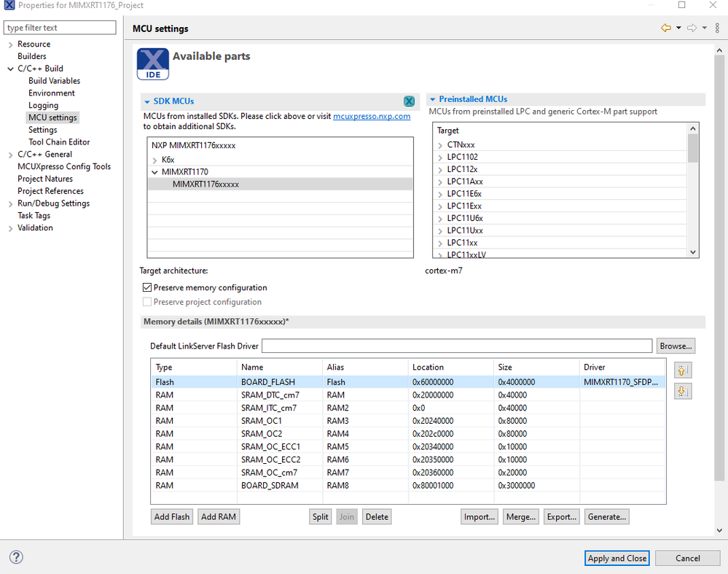Click Default LinkServer Flash Driver field
This screenshot has height=574, width=728.
pyautogui.click(x=457, y=346)
